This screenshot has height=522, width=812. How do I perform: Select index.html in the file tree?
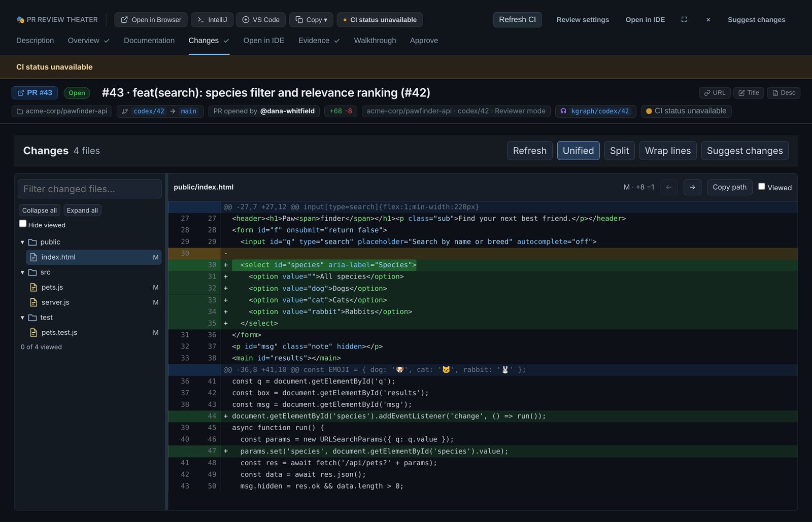pyautogui.click(x=93, y=257)
